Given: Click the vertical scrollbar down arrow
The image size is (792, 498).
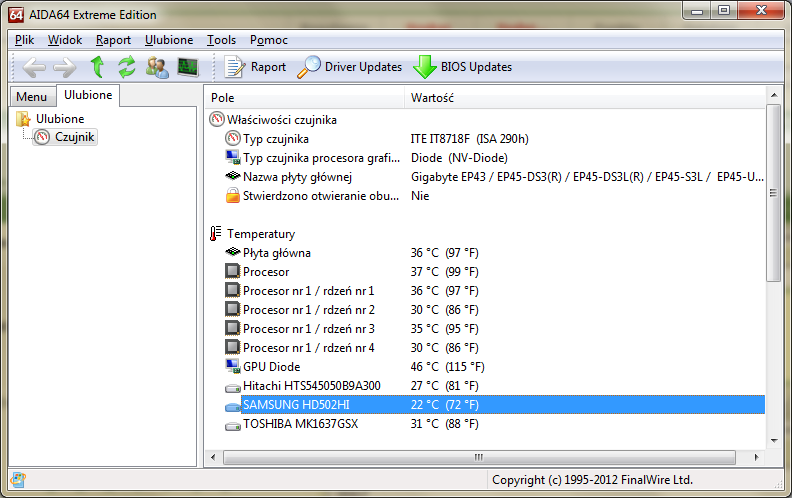Looking at the screenshot, I should point(773,441).
